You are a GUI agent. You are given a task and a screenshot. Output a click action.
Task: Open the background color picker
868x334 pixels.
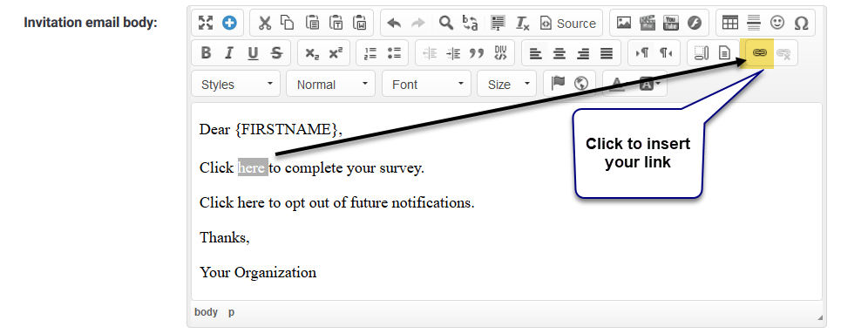(650, 85)
